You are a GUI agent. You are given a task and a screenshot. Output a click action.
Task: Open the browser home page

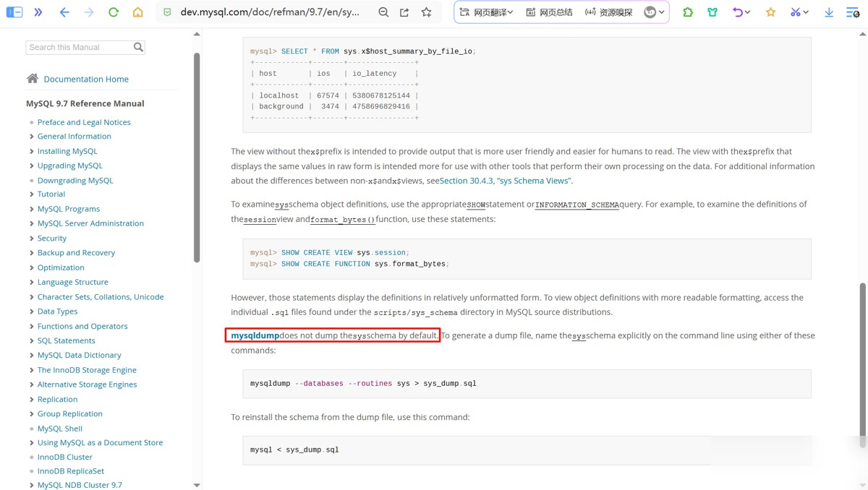click(x=137, y=12)
